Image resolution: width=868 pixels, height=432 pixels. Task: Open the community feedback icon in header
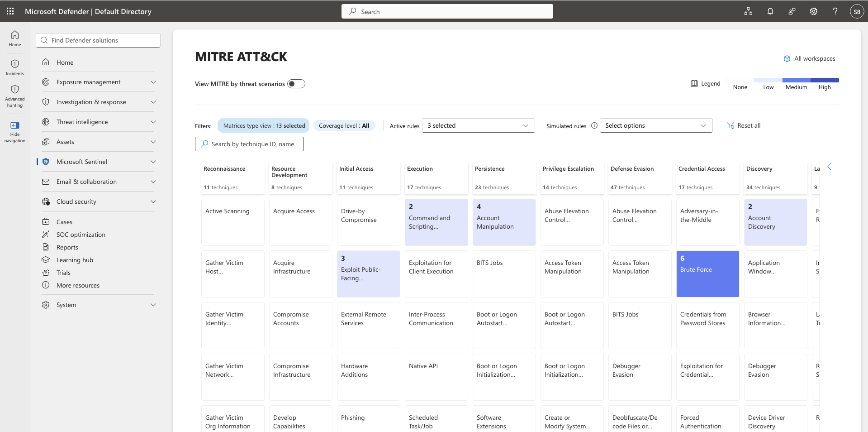792,11
